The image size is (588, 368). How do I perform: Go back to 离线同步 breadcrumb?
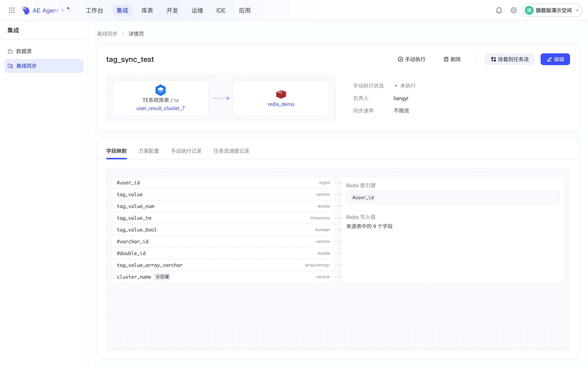[107, 34]
